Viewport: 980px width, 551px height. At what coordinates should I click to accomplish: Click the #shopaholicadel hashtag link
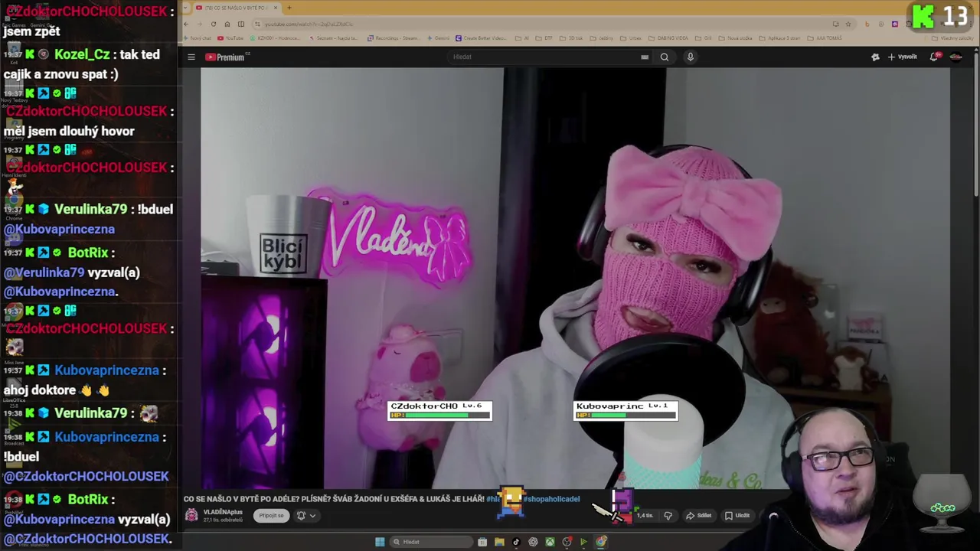551,499
